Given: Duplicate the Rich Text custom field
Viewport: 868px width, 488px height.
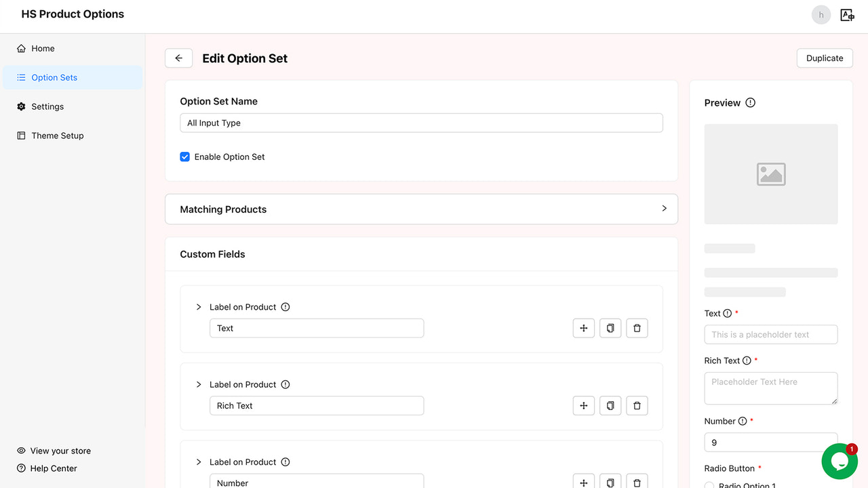Looking at the screenshot, I should [x=610, y=405].
